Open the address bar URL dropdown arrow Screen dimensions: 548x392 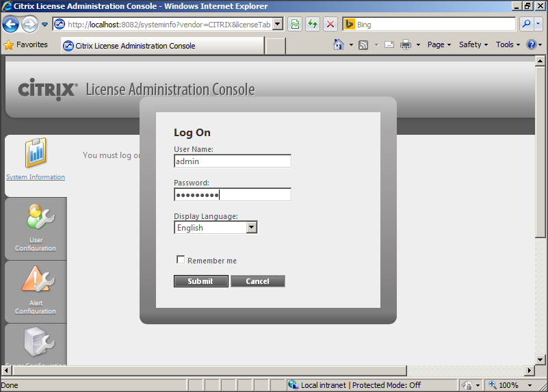click(x=277, y=24)
